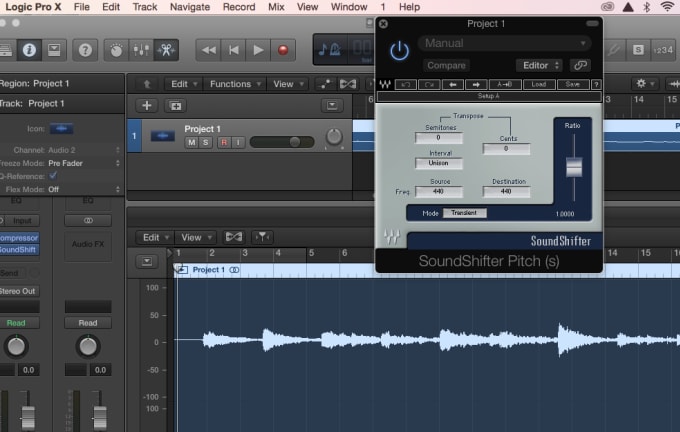This screenshot has height=432, width=680.
Task: Click the track header global tracks button
Action: click(332, 105)
